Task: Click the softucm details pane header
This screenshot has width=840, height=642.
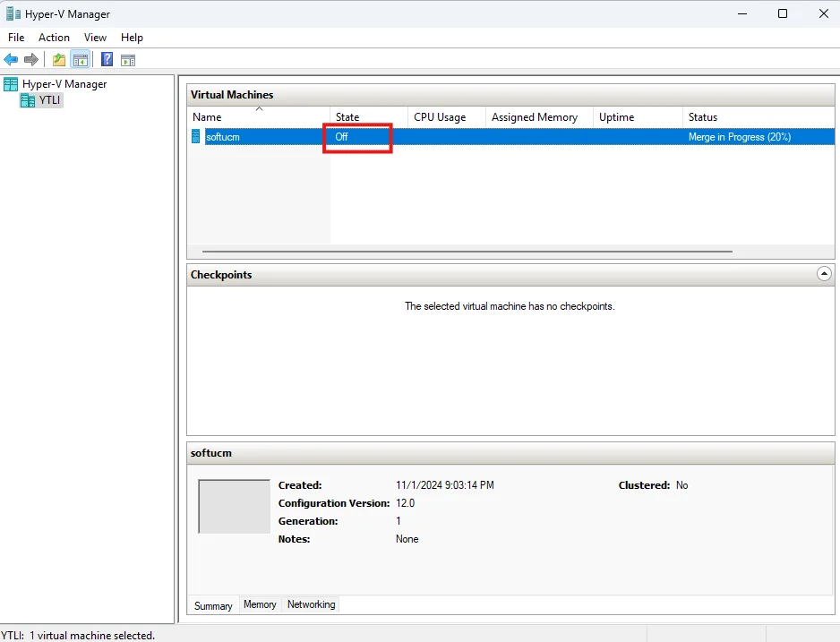Action: tap(510, 453)
